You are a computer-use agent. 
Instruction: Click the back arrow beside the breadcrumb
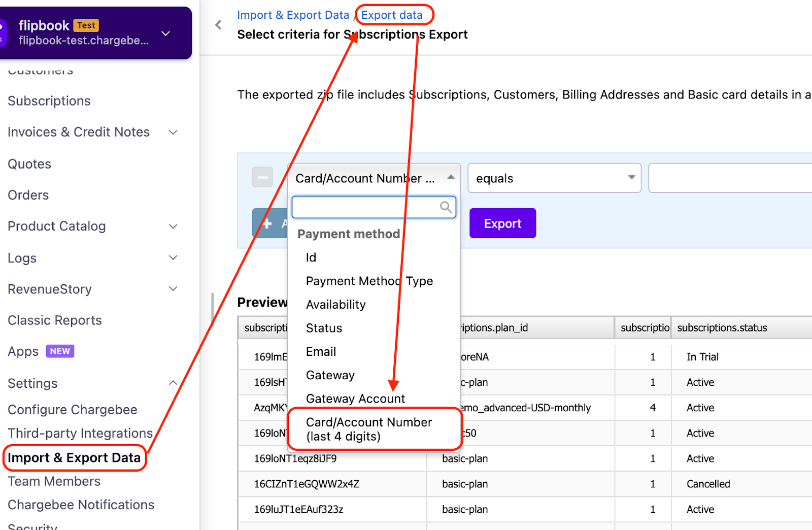(218, 25)
